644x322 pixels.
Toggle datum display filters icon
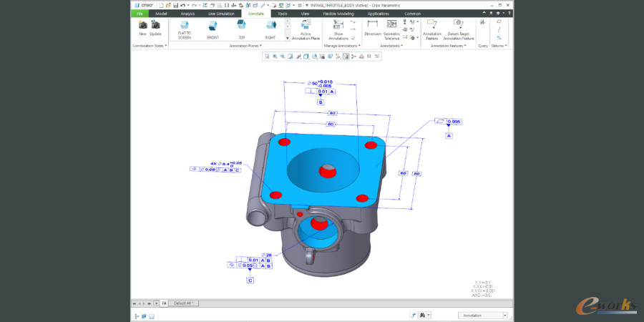[x=338, y=57]
